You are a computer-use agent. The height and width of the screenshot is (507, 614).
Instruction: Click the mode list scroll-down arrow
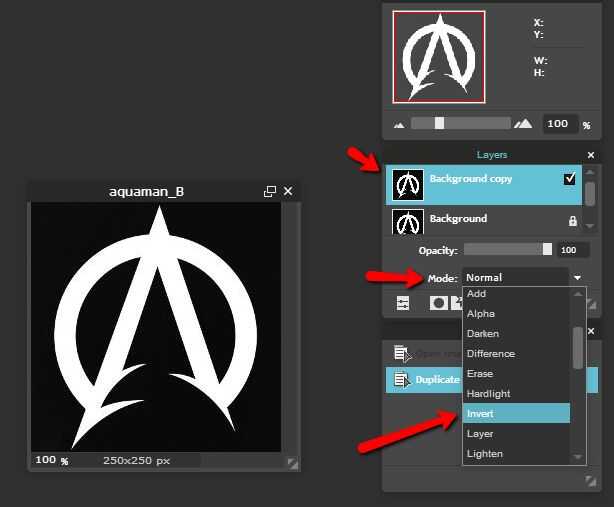[x=578, y=457]
